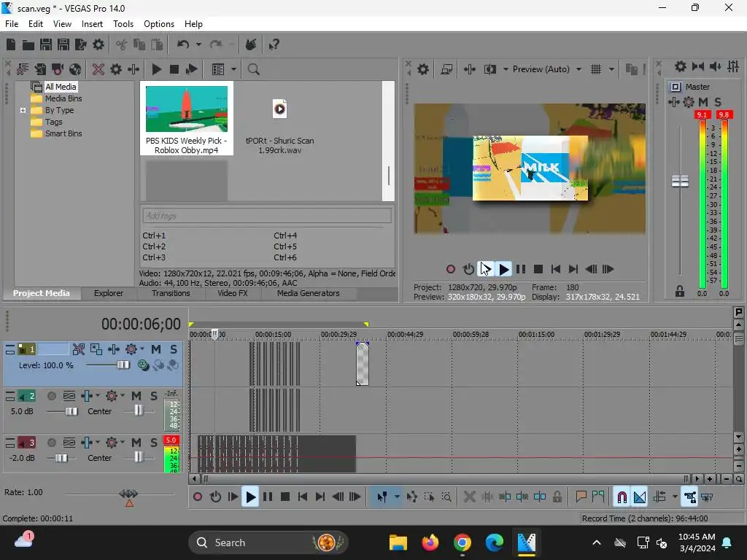Solo audio track 3
Viewport: 747px width, 560px height.
(x=153, y=443)
